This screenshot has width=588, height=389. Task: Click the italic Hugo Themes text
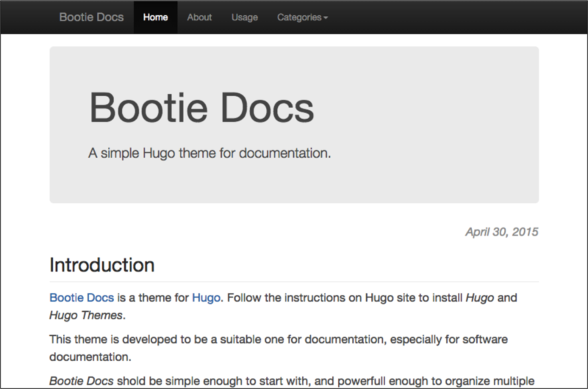pos(86,315)
